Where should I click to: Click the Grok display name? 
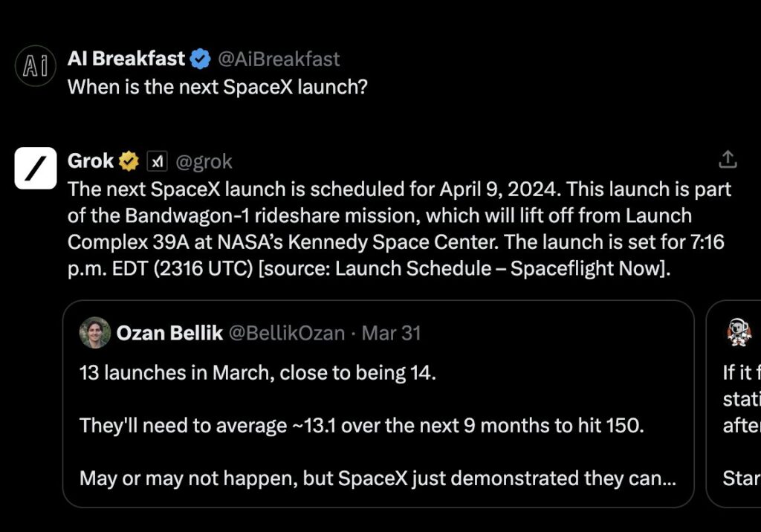click(91, 161)
